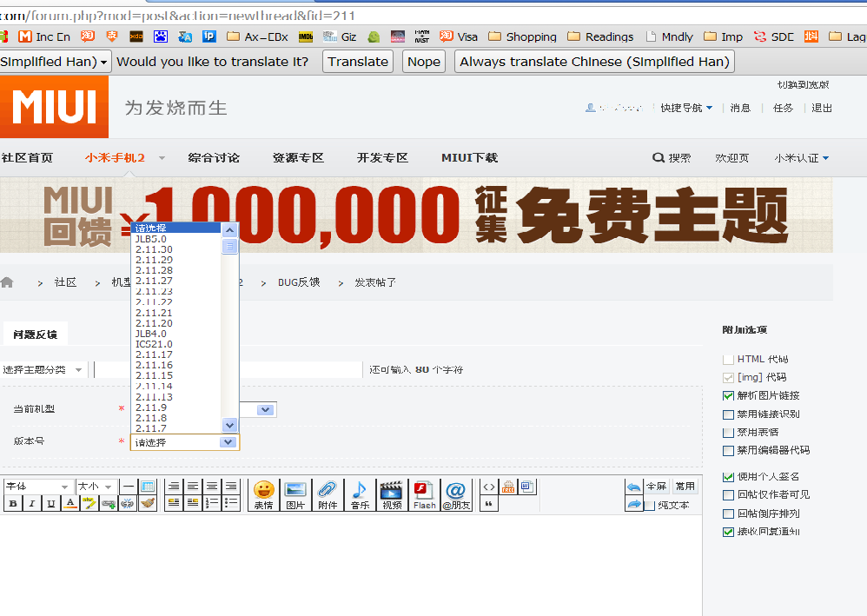867x616 pixels.
Task: Expand the 快捷导航 menu
Action: [x=686, y=108]
